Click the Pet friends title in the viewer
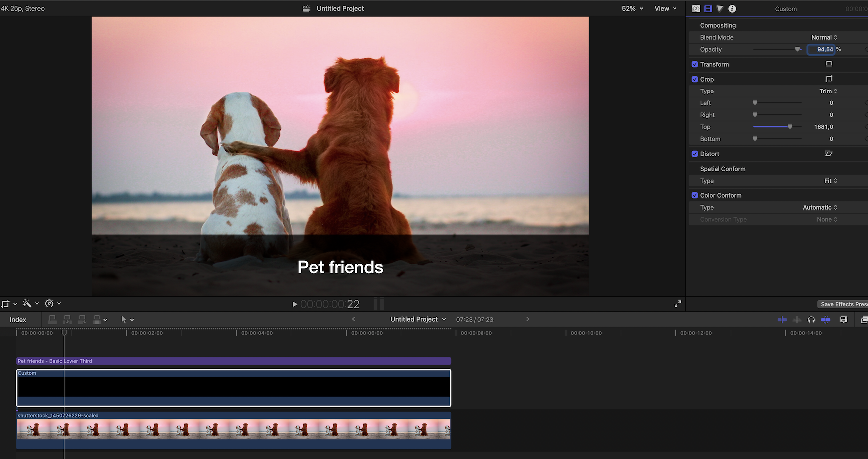868x459 pixels. coord(340,267)
